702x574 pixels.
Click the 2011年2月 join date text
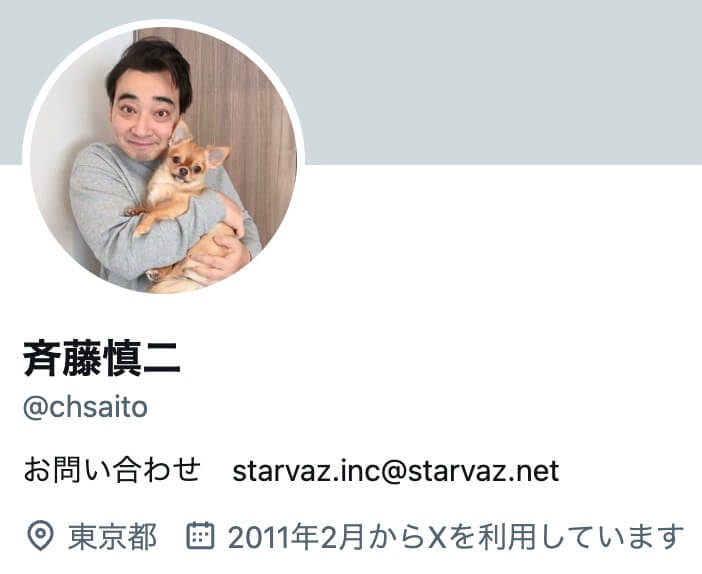(x=295, y=536)
